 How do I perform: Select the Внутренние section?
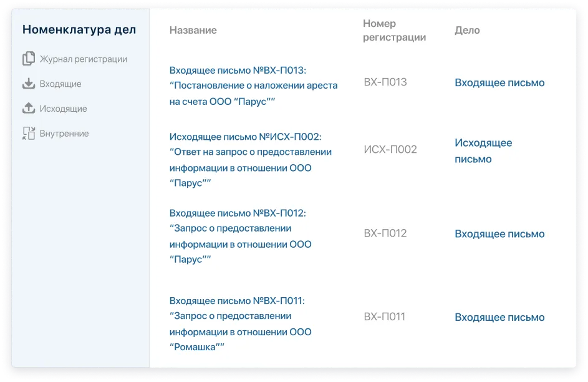65,133
